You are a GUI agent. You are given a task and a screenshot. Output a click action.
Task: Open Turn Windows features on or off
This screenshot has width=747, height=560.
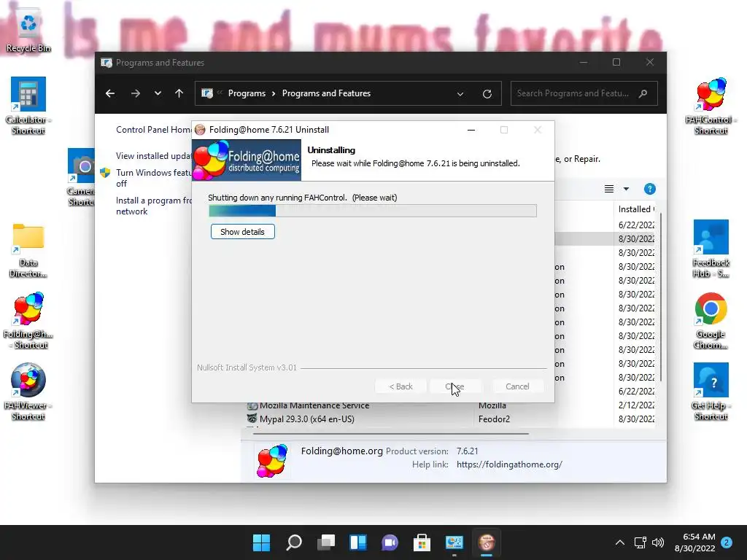153,178
